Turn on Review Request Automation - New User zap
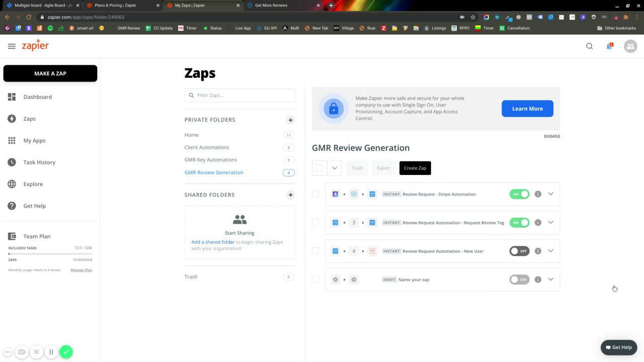This screenshot has height=362, width=644. coord(519,251)
